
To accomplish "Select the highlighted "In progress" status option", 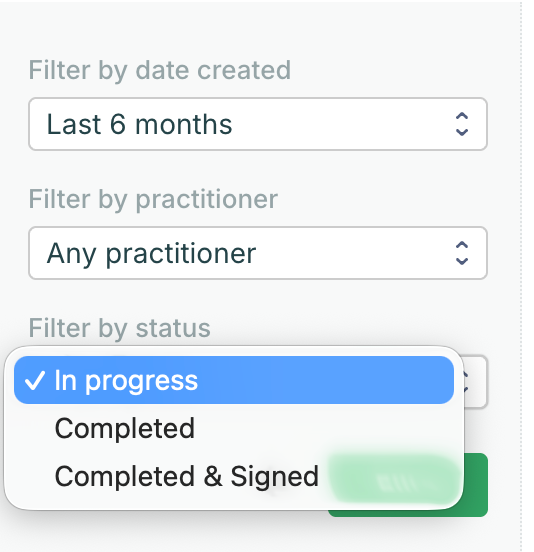I will tap(234, 380).
